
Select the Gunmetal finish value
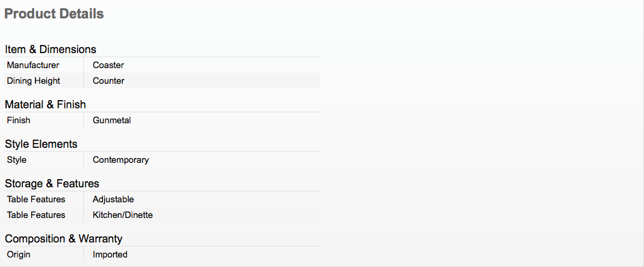(112, 121)
